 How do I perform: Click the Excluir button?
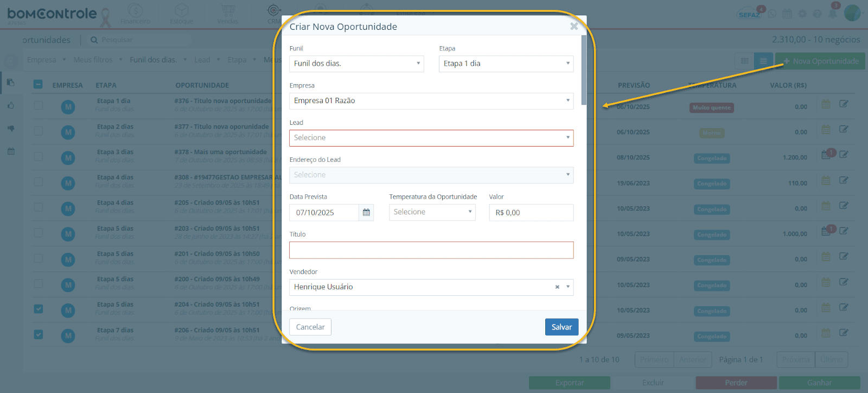point(653,383)
